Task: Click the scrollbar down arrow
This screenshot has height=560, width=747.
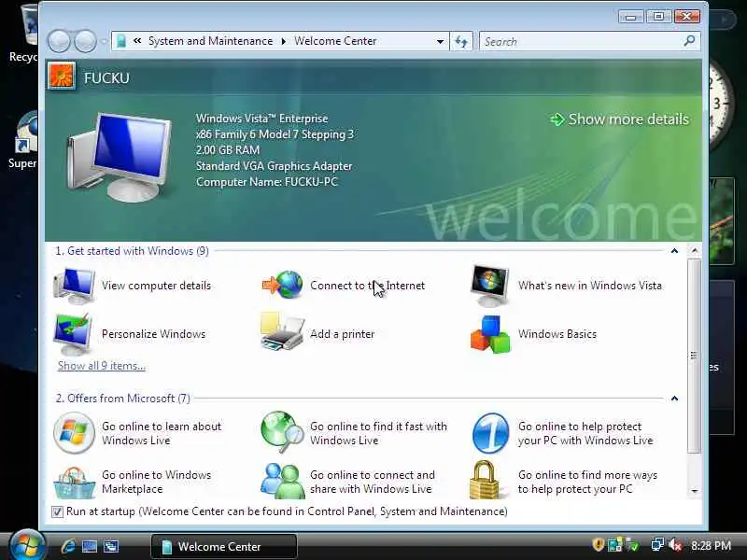Action: 695,491
